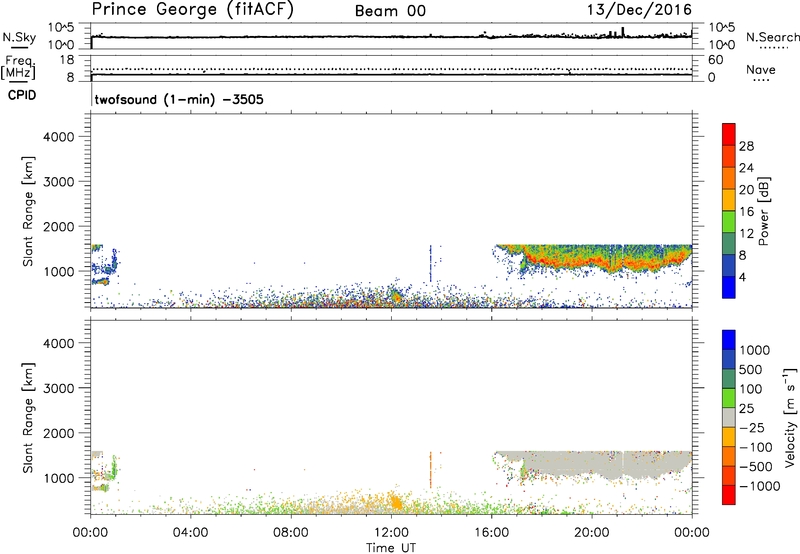Viewport: 800px width, 554px height.
Task: Click the '4000' tick of power panel
Action: [x=59, y=137]
